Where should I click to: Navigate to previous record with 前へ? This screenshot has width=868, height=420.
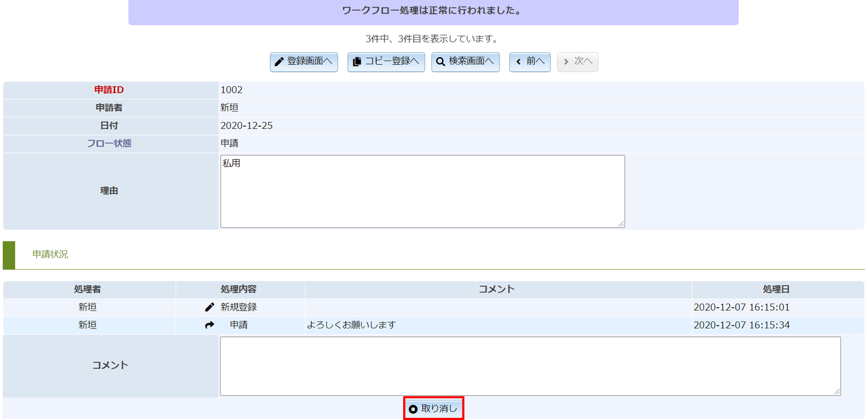point(530,62)
